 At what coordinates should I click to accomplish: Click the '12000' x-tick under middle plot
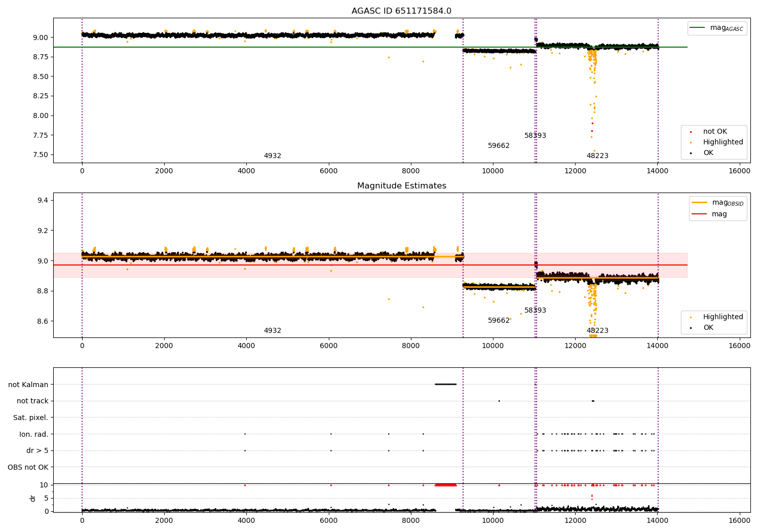575,346
